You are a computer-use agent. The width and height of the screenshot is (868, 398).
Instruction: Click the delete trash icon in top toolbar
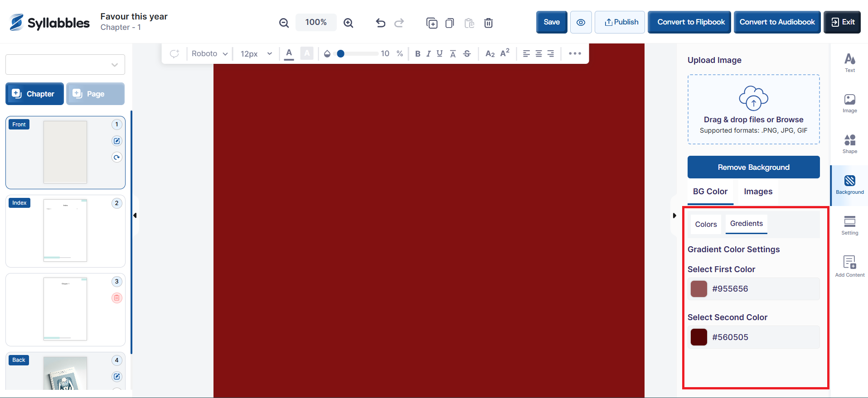tap(488, 23)
